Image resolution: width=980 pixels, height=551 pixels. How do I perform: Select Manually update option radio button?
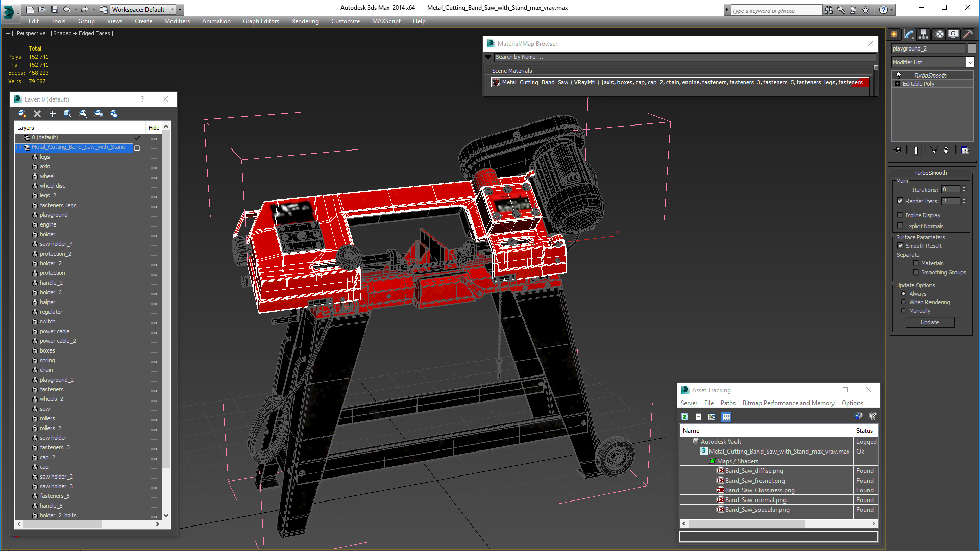(903, 311)
